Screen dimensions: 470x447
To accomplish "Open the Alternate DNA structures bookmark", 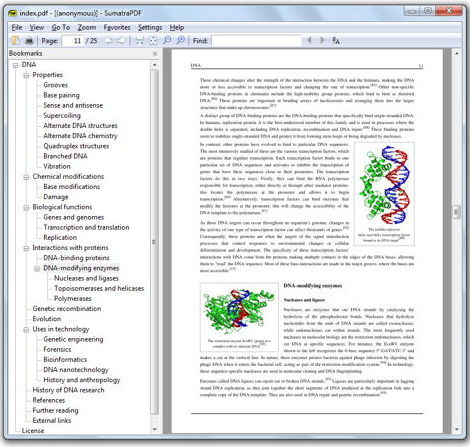I will point(80,126).
